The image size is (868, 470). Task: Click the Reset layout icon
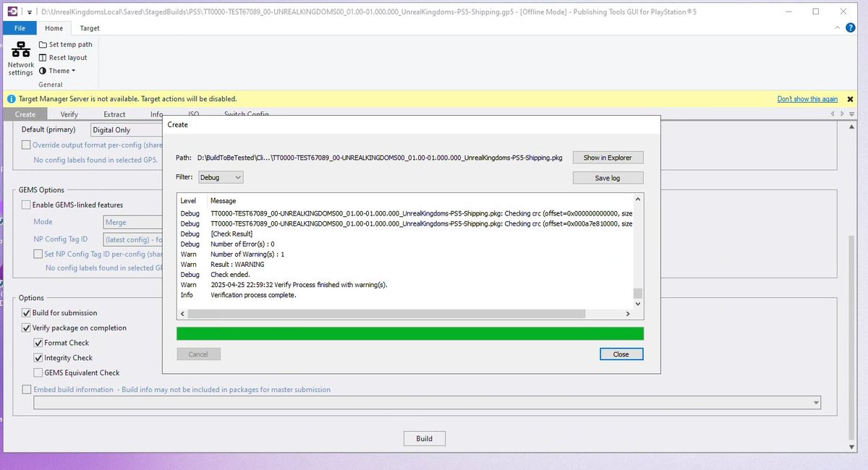click(43, 58)
